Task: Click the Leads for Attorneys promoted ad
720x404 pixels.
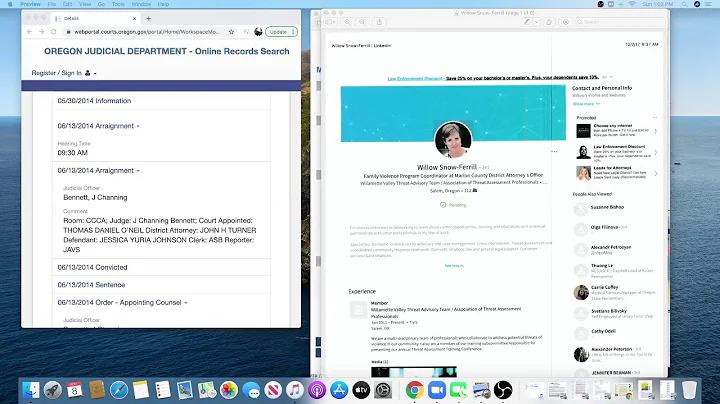Action: click(x=616, y=173)
